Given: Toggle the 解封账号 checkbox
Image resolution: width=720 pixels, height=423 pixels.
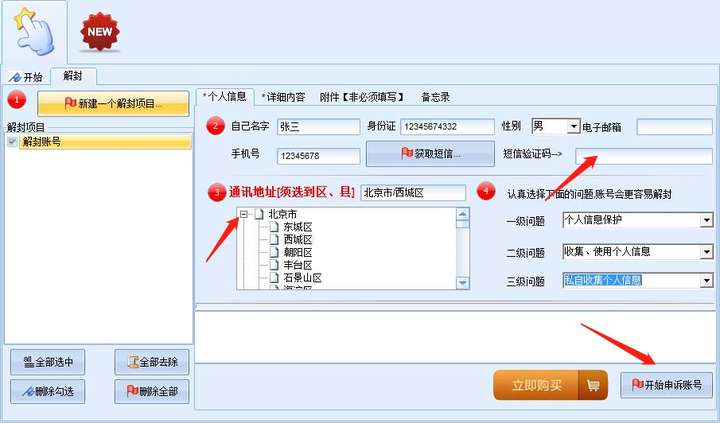Looking at the screenshot, I should click(12, 142).
